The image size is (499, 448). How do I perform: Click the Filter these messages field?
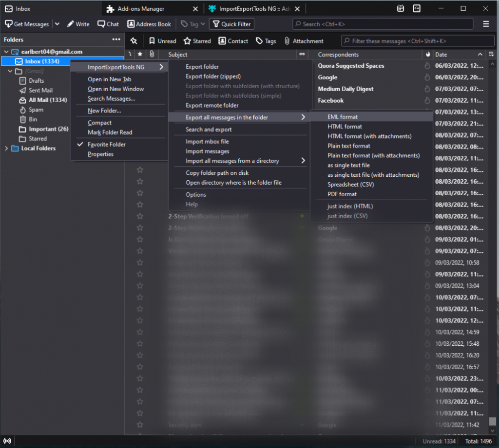tap(418, 41)
